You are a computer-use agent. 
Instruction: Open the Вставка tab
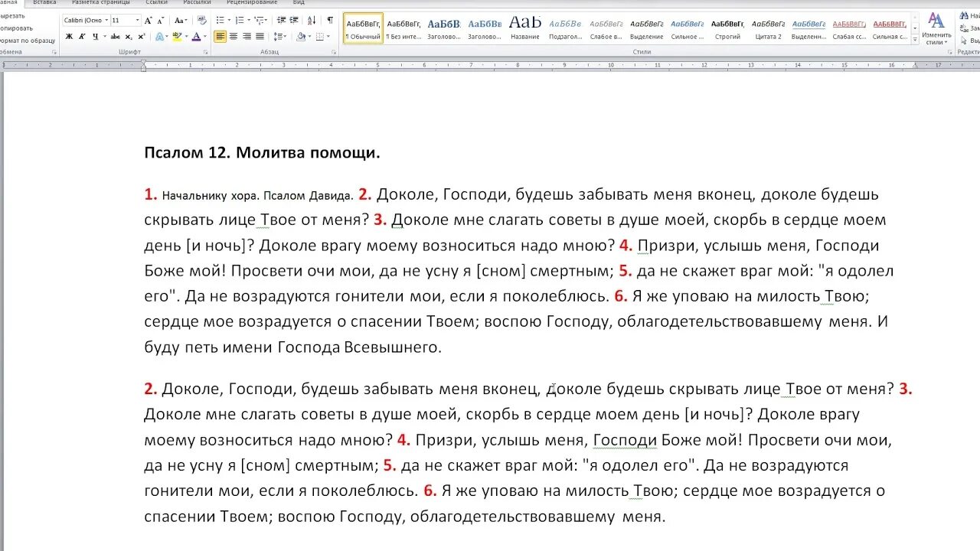click(x=44, y=2)
